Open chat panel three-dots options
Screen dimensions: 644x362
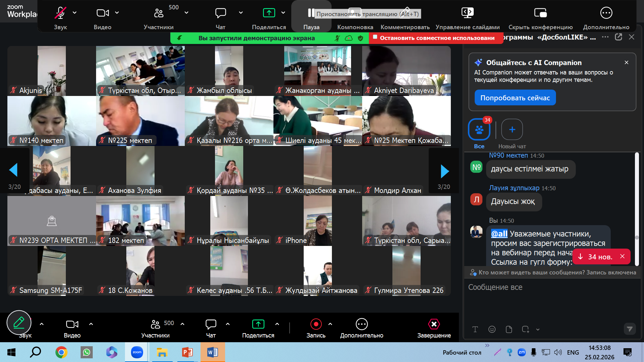605,37
